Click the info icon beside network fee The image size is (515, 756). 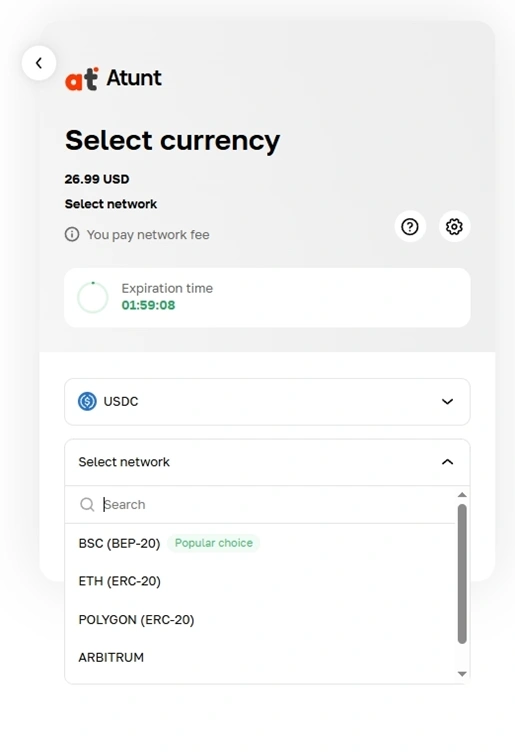(x=72, y=234)
